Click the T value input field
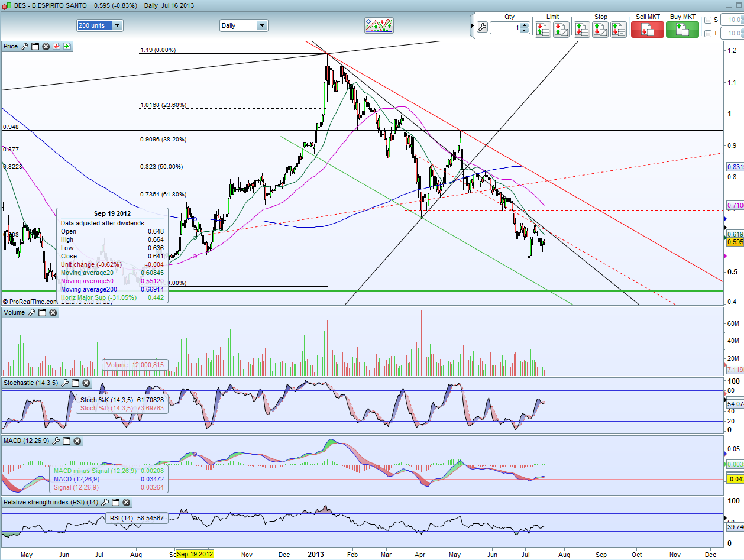The height and width of the screenshot is (560, 744). tap(732, 34)
